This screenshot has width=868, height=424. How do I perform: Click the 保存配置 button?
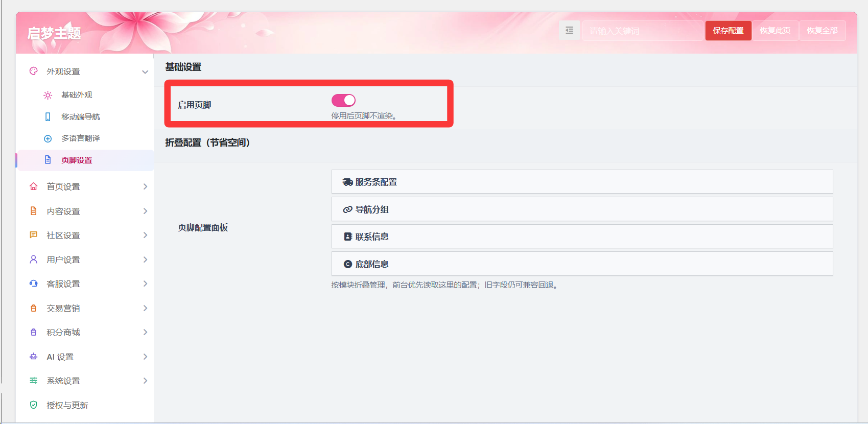coord(728,31)
